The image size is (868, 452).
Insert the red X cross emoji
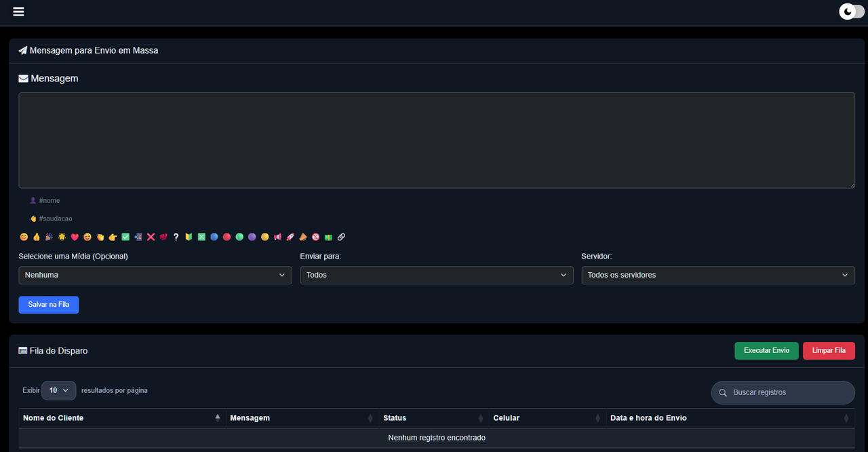pos(151,237)
